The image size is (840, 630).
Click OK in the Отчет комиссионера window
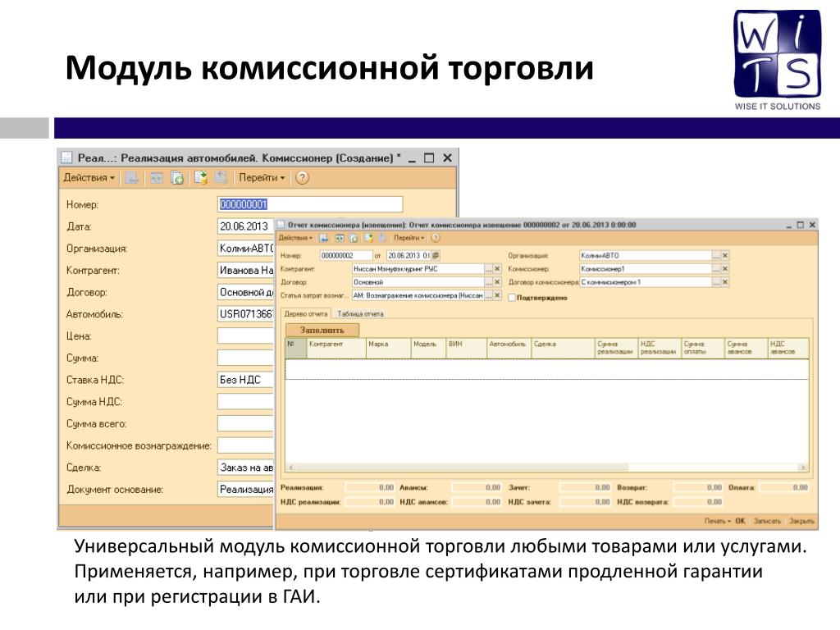click(741, 521)
